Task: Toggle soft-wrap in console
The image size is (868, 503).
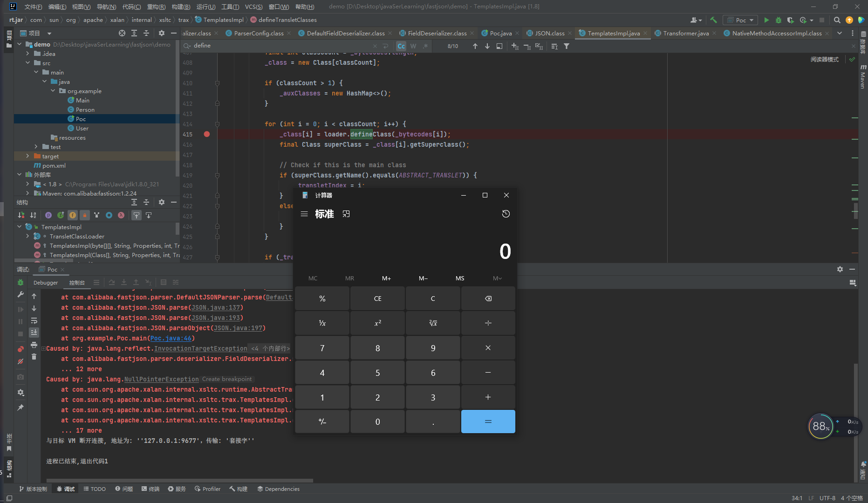Action: tap(34, 320)
